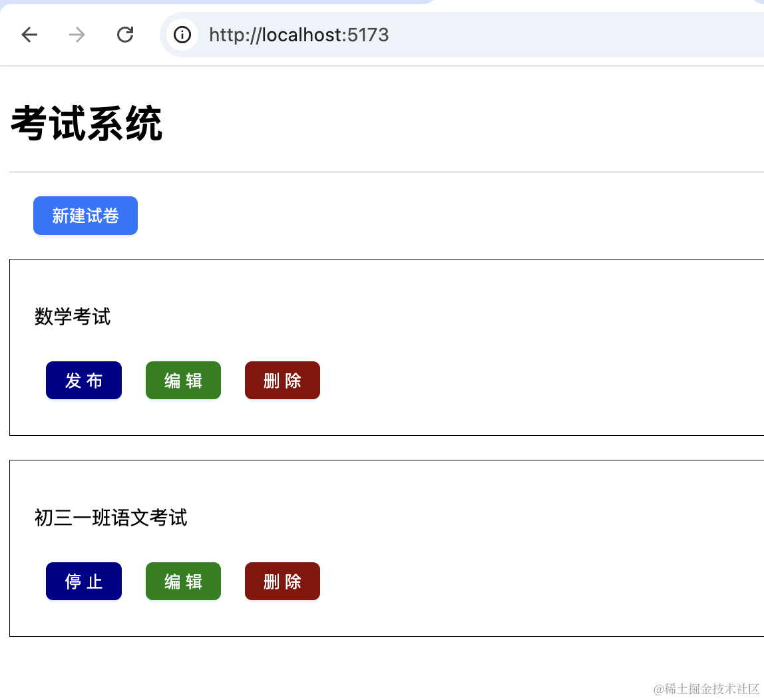Stop the 初三一班语文考试 exam with 停止
The height and width of the screenshot is (700, 764).
[84, 582]
